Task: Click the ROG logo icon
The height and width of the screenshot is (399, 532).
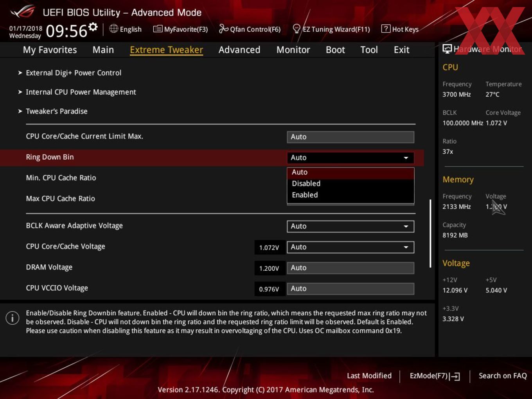Action: tap(22, 12)
